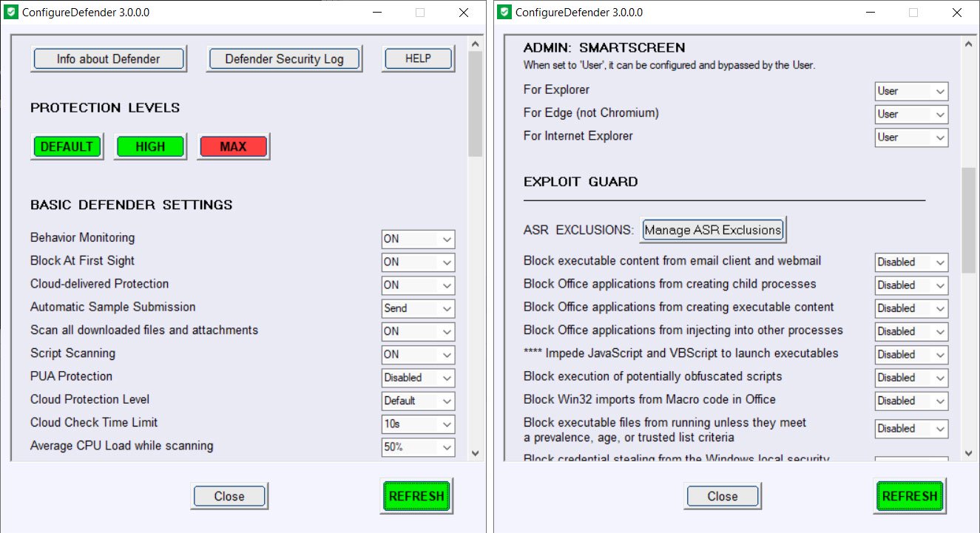Open the For Edge (not Chromium) dropdown
Screen dimensions: 980x533
911,115
